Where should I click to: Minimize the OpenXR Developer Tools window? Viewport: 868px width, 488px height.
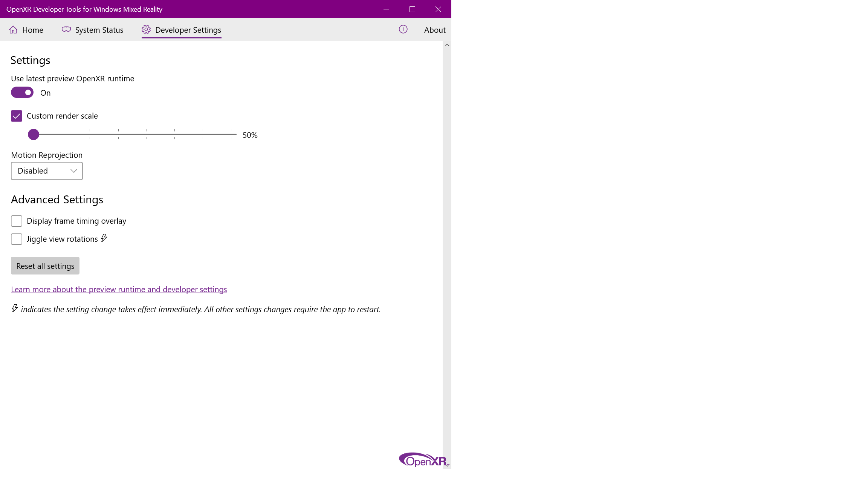pos(386,9)
